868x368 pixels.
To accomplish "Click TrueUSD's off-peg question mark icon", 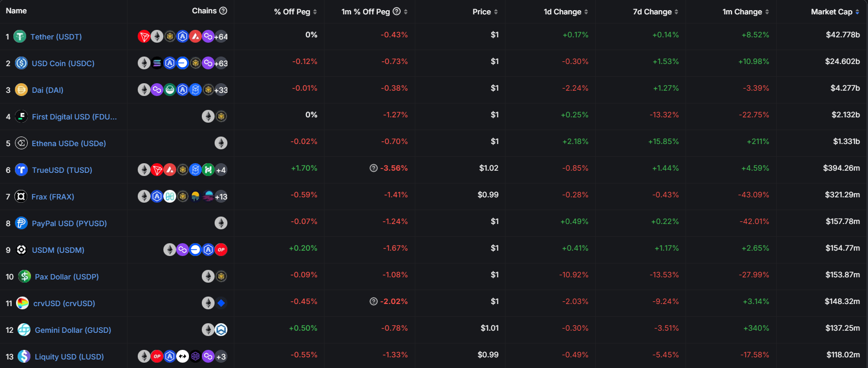I will pos(374,168).
